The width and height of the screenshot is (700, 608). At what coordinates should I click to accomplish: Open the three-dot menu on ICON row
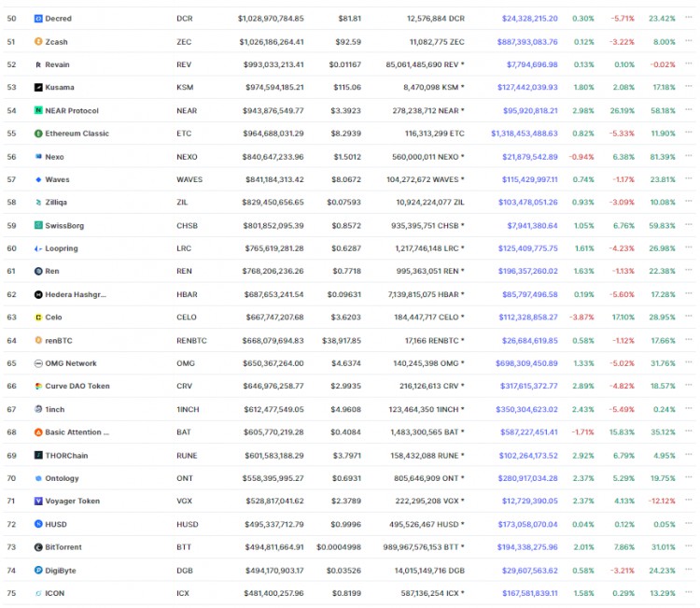click(x=689, y=591)
